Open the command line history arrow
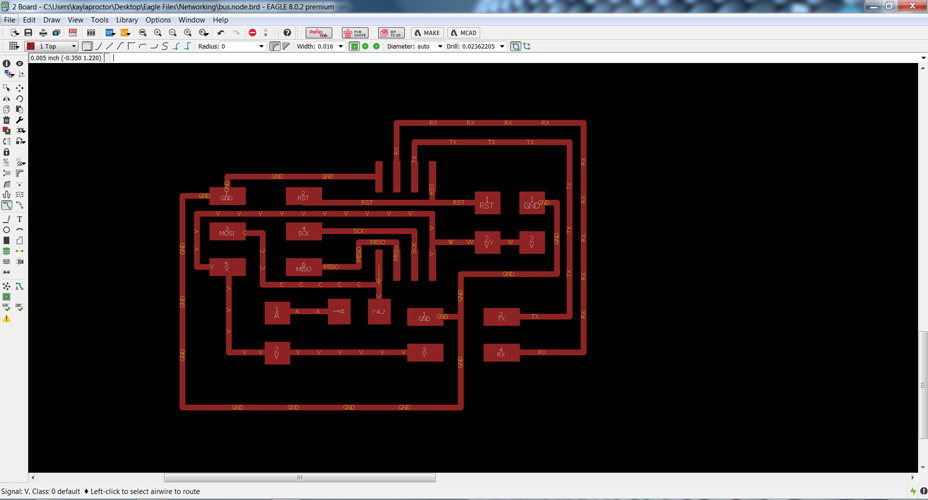The height and width of the screenshot is (500, 928). coord(923,58)
